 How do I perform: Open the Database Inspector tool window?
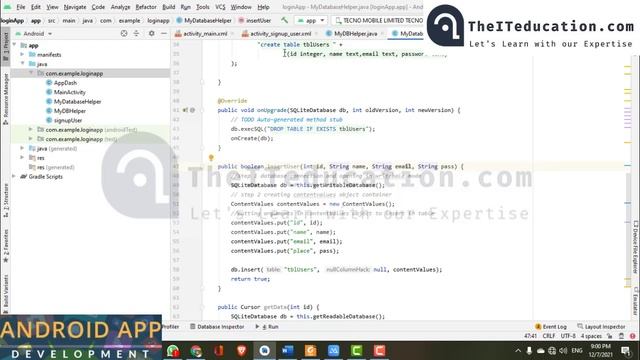coord(217,327)
